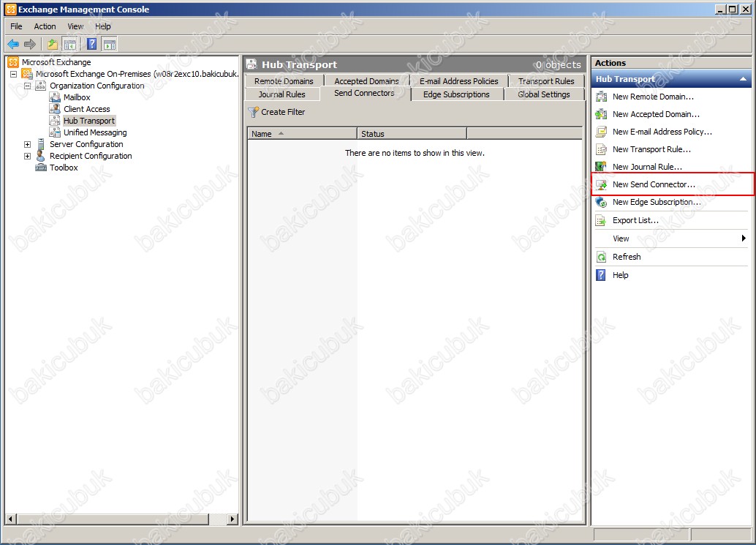Select the Toolbox tree item
This screenshot has height=545, width=756.
[x=64, y=168]
